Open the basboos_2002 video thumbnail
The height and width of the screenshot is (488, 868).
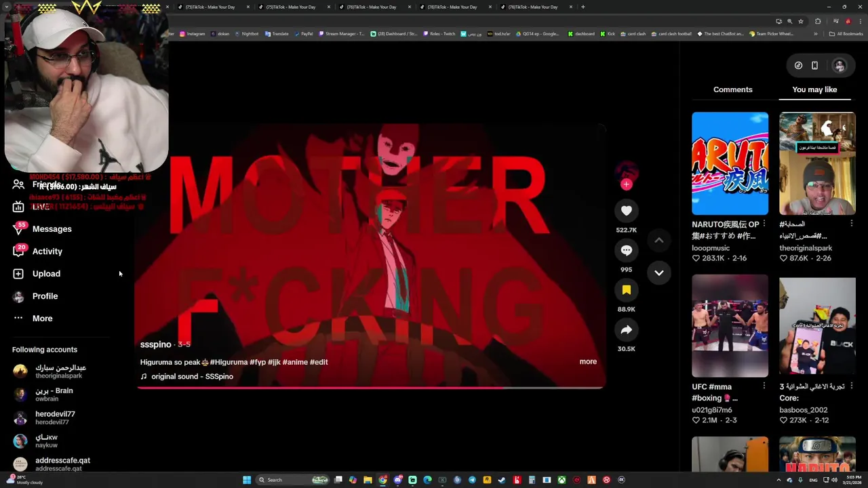pos(817,325)
